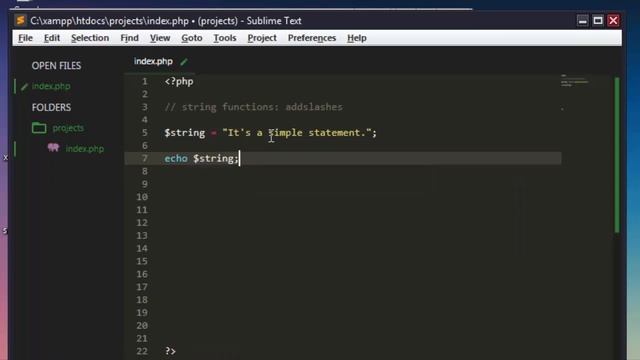
Task: Click the PHP elephant icon next to index.php
Action: (x=53, y=148)
